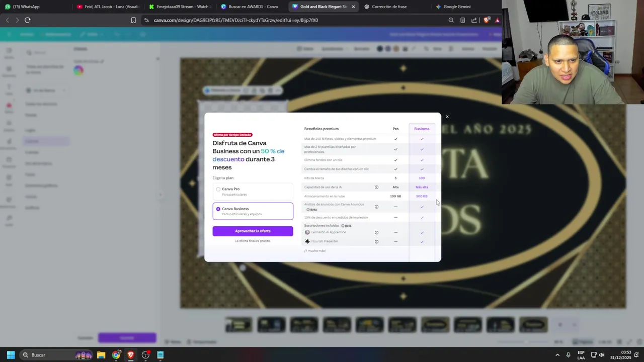Screen dimensions: 644x362
Task: Switch to the Feid, ATL Jacob - Luna tab
Action: (x=108, y=7)
